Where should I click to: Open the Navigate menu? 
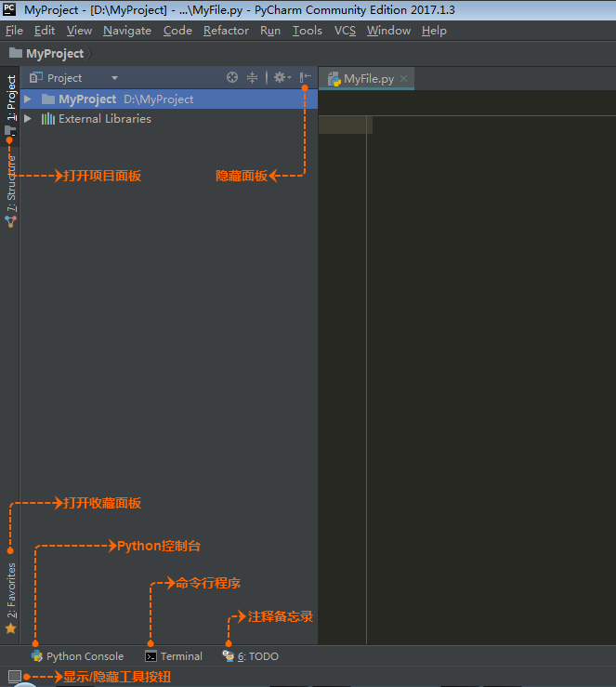[x=127, y=31]
